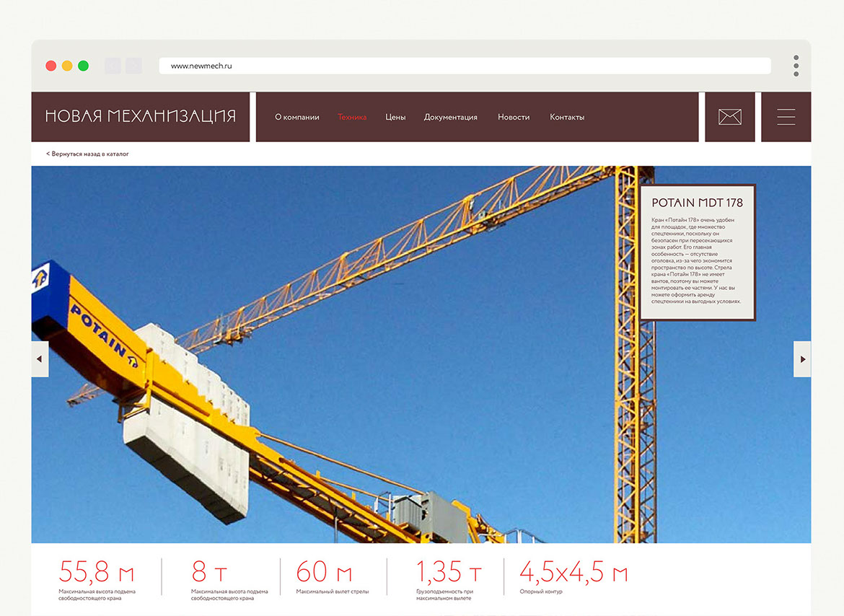
Task: Click the crane description paragraph in info card
Action: (696, 260)
